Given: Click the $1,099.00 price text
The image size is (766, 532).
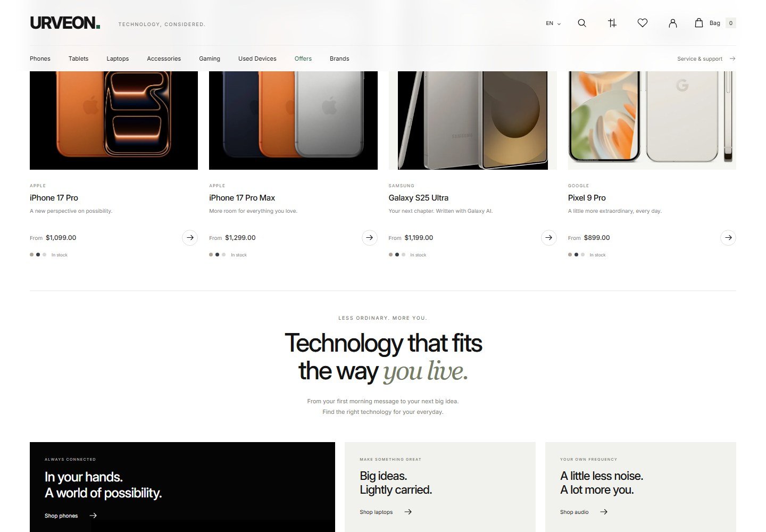Looking at the screenshot, I should coord(61,238).
